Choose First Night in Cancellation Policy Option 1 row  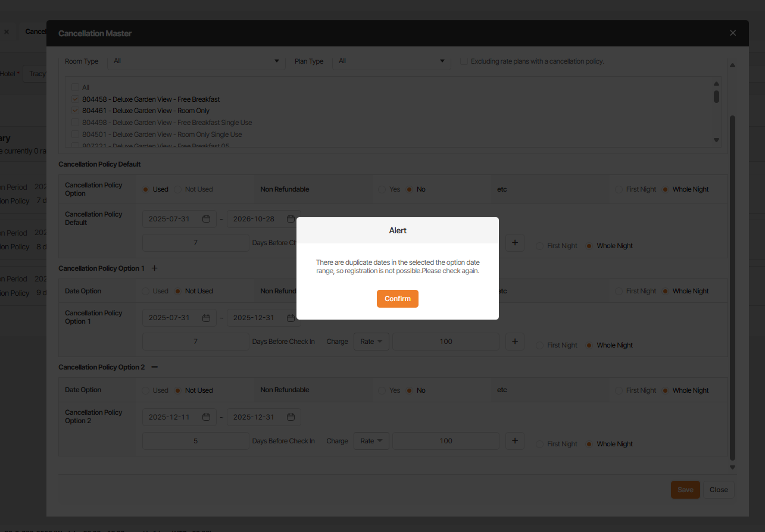540,345
